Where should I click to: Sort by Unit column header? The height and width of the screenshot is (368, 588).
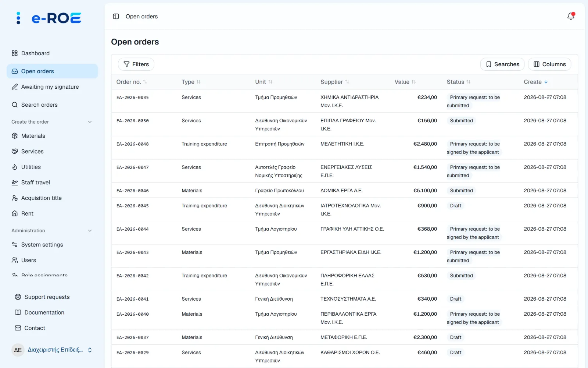point(264,82)
